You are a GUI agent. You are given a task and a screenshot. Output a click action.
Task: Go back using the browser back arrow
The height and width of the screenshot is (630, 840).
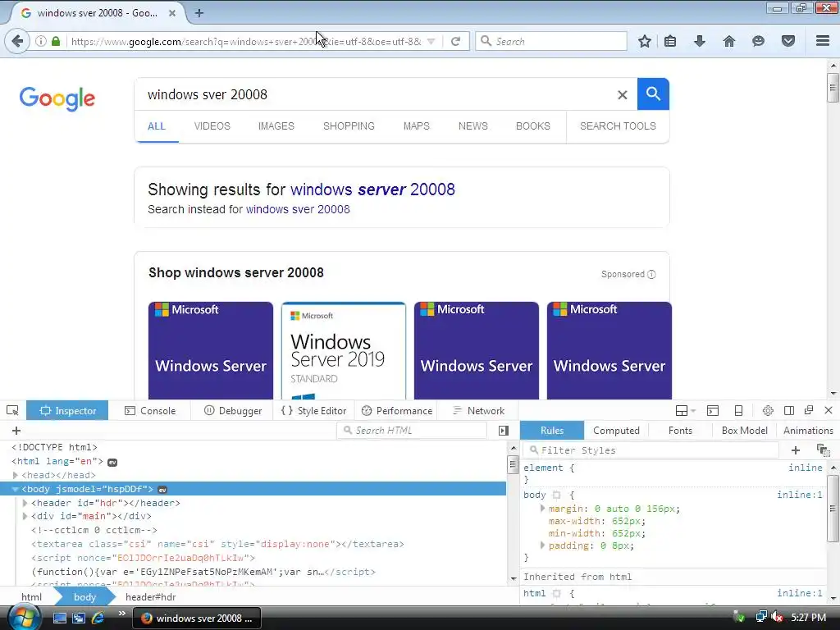[17, 41]
